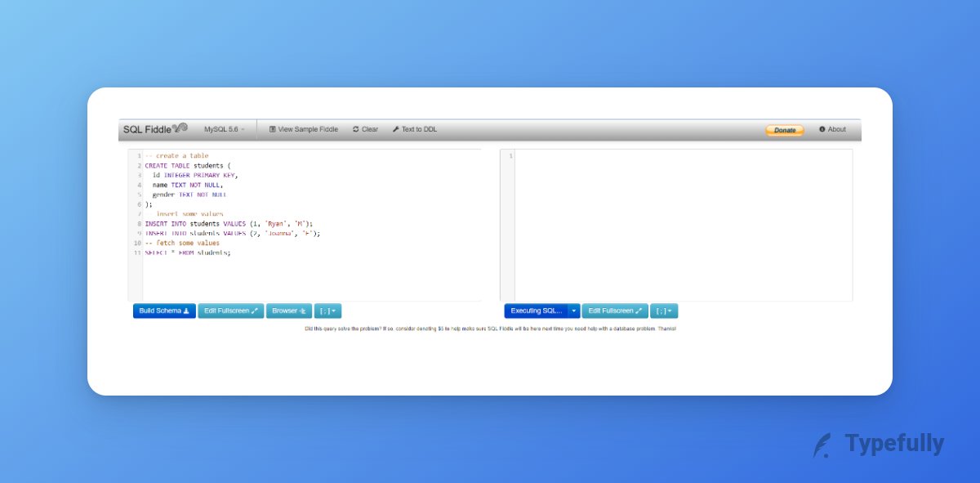Screen dimensions: 980x483
Task: Click the SELECT * FROM students line in the editor
Action: point(189,253)
